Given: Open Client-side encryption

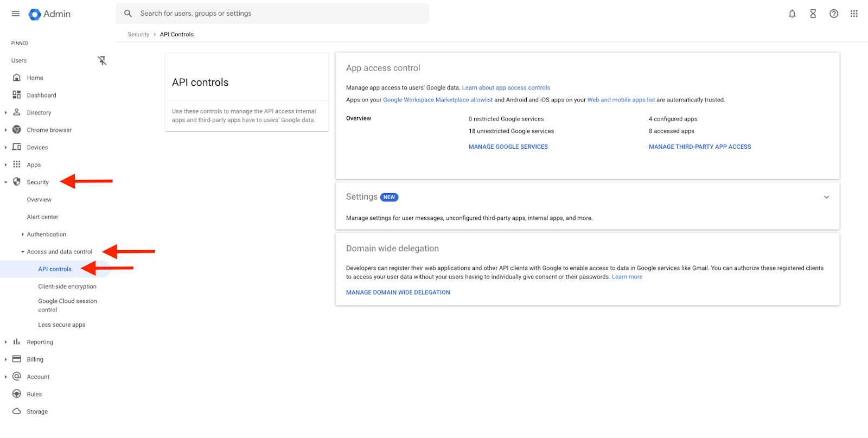Looking at the screenshot, I should (x=67, y=287).
